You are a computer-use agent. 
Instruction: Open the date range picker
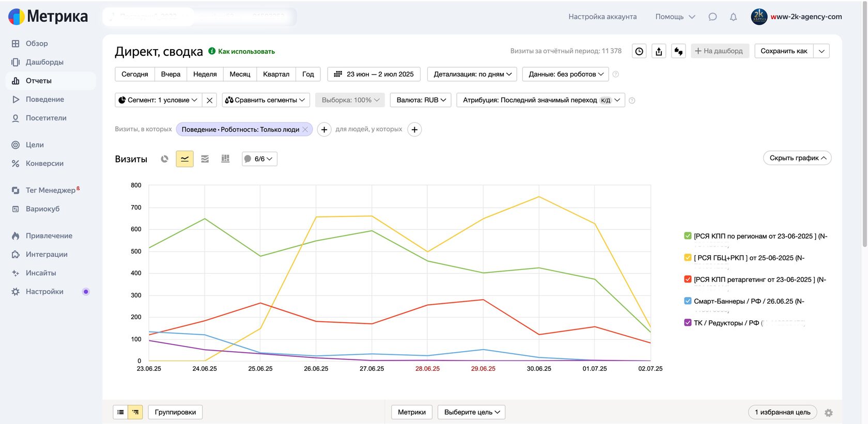pyautogui.click(x=374, y=74)
